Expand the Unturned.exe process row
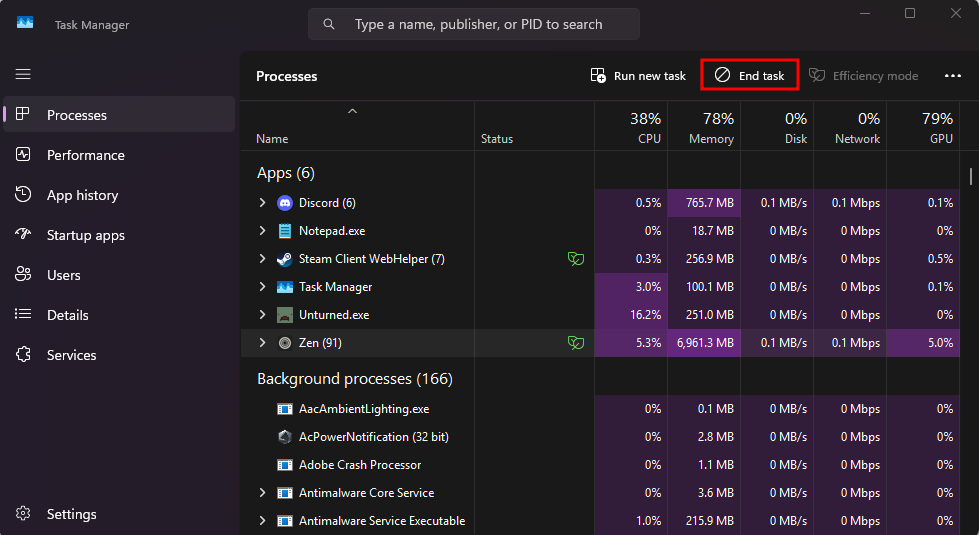The height and width of the screenshot is (535, 979). tap(263, 315)
